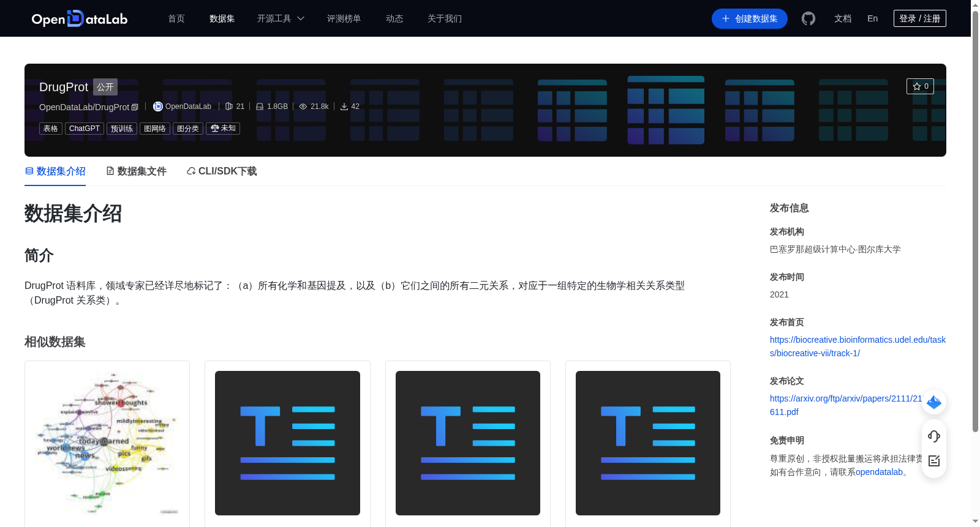
Task: Click the 图网络 tag
Action: point(155,129)
